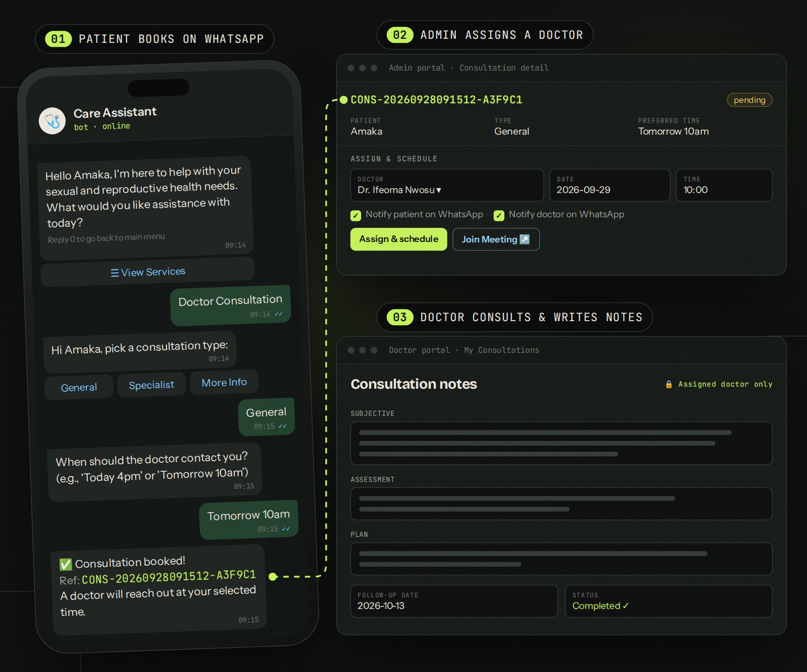Click the Join Meeting button

[x=496, y=239]
